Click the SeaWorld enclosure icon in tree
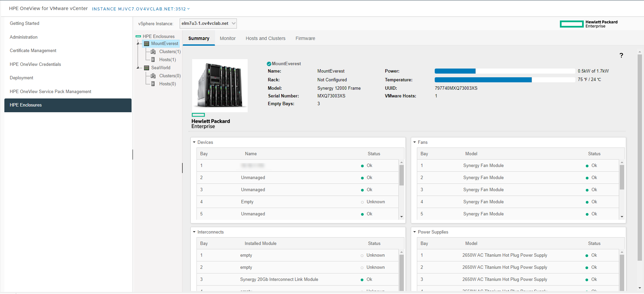The height and width of the screenshot is (294, 644). coord(147,68)
